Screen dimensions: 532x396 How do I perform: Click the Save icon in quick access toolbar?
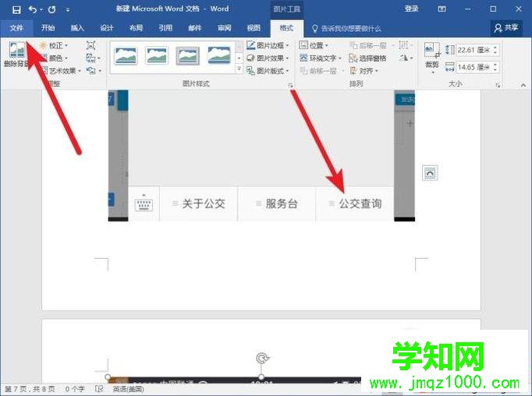16,10
